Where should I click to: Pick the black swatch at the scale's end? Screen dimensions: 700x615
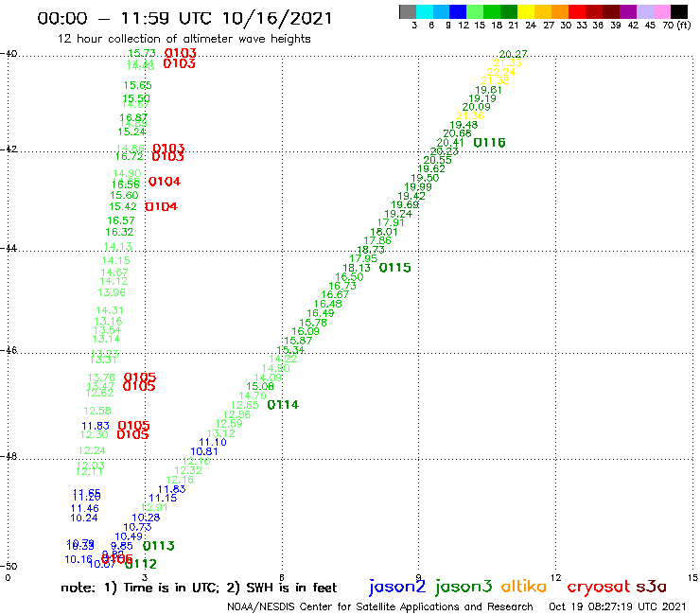678,11
